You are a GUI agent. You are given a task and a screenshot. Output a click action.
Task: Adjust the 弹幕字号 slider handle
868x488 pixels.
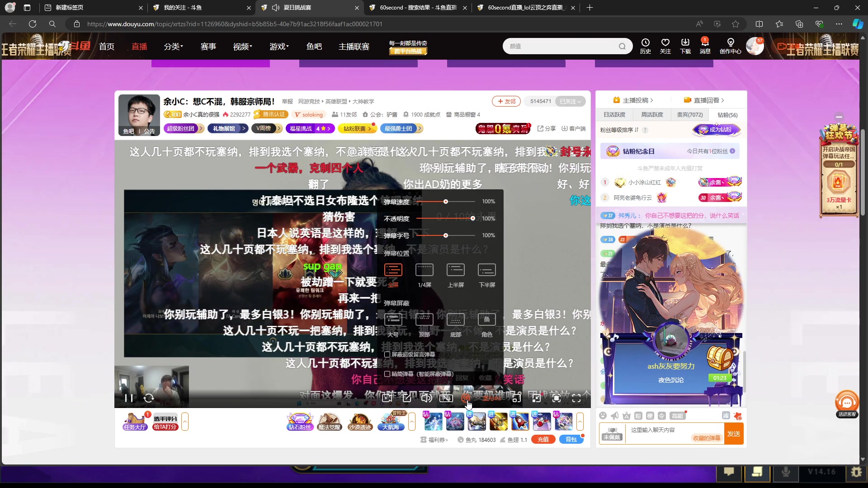pyautogui.click(x=446, y=235)
